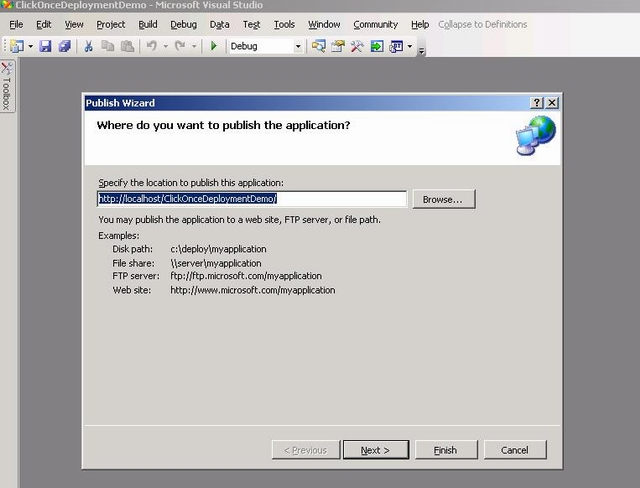This screenshot has height=488, width=640.
Task: Open the Debug menu
Action: pyautogui.click(x=184, y=24)
